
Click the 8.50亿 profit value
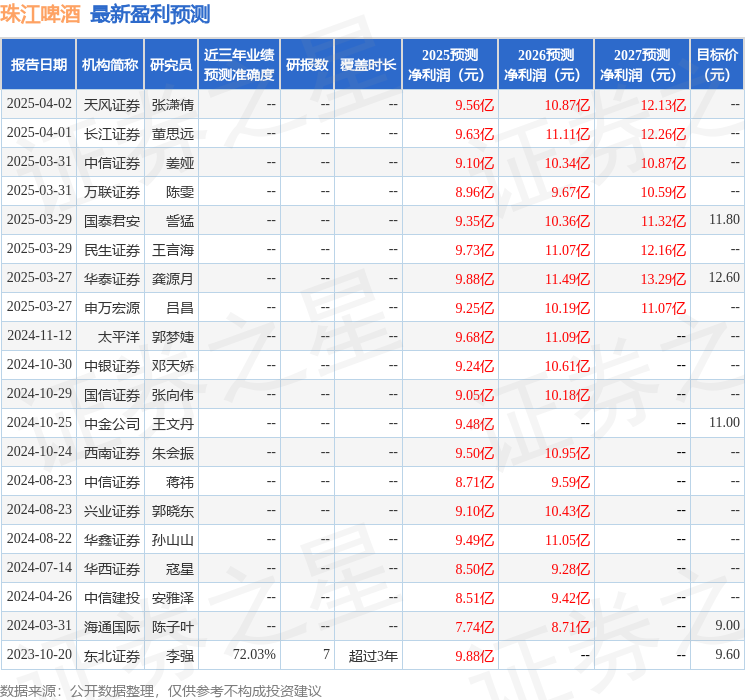[475, 569]
